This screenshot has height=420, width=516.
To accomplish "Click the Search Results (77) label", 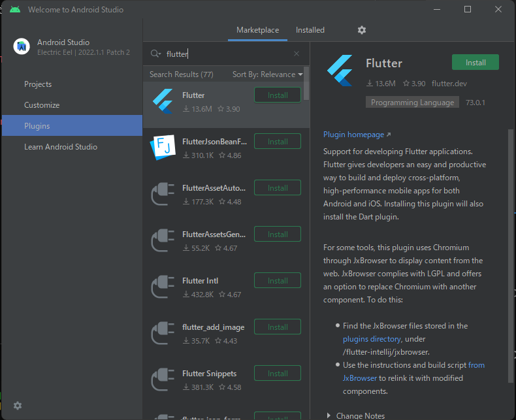I will pos(182,74).
